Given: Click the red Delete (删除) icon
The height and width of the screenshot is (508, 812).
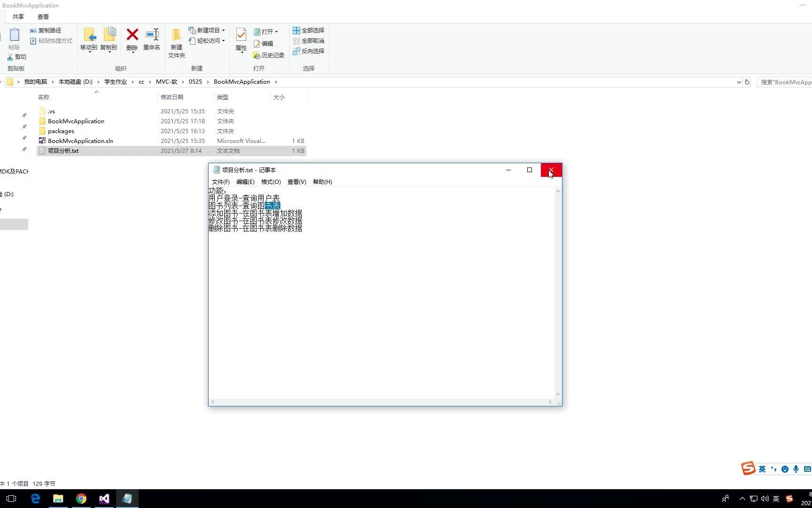Looking at the screenshot, I should (x=133, y=39).
